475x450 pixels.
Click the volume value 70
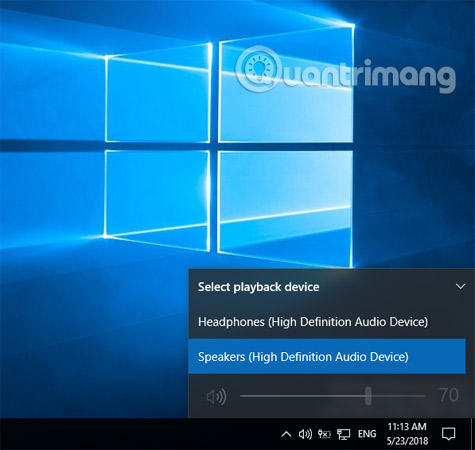pos(449,395)
